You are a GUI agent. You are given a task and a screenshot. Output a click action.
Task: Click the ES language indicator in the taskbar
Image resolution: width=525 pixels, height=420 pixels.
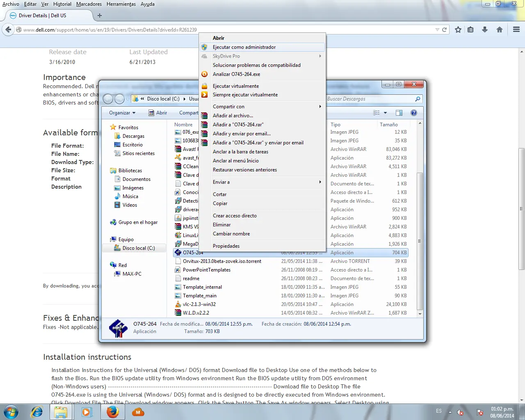click(x=438, y=411)
